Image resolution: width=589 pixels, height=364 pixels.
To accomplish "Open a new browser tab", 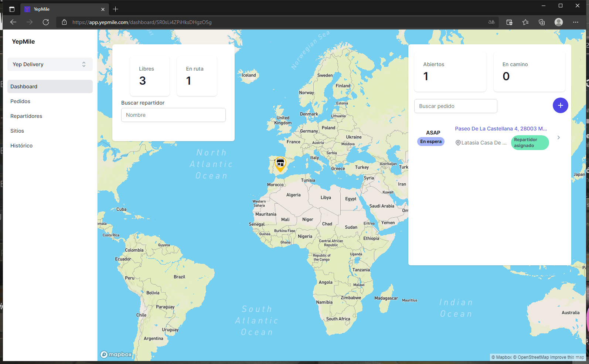I will tap(116, 9).
